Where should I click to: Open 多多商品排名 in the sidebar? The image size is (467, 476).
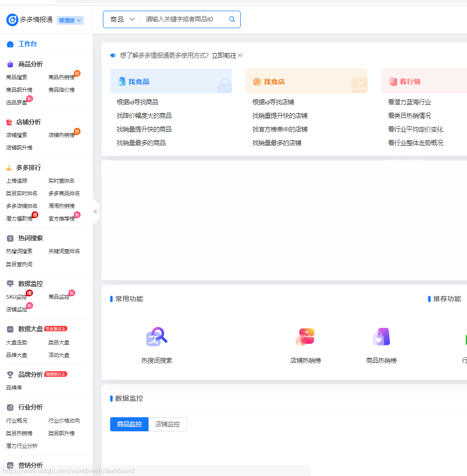[x=64, y=193]
